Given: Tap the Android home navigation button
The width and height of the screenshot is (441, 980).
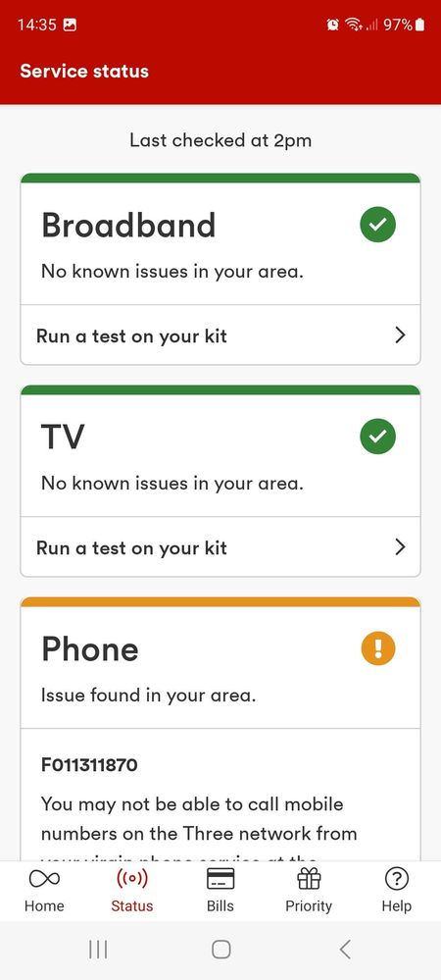Looking at the screenshot, I should (x=221, y=950).
